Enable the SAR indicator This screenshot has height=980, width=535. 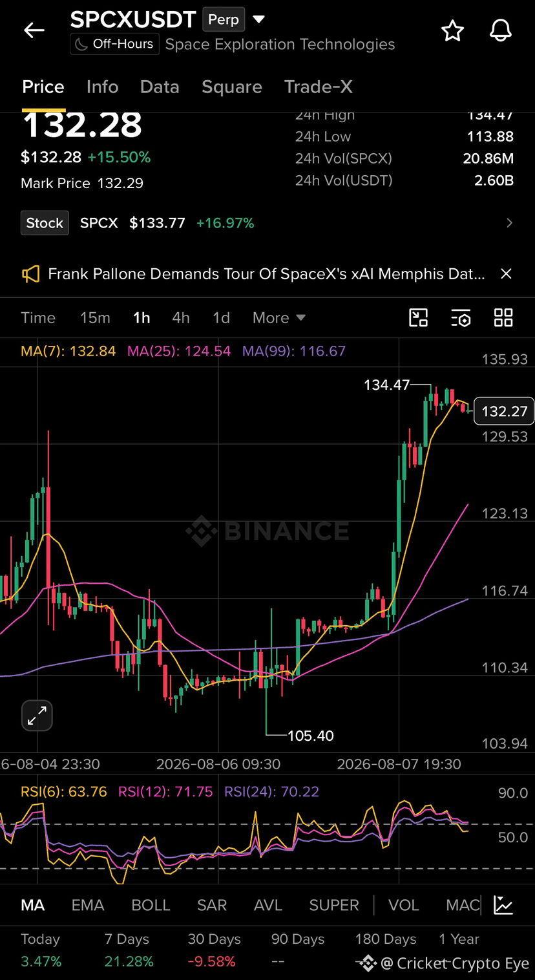212,905
